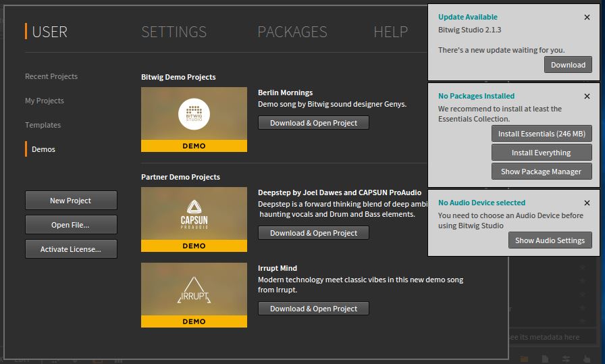This screenshot has width=605, height=364.
Task: Switch to the USER tab
Action: 50,32
